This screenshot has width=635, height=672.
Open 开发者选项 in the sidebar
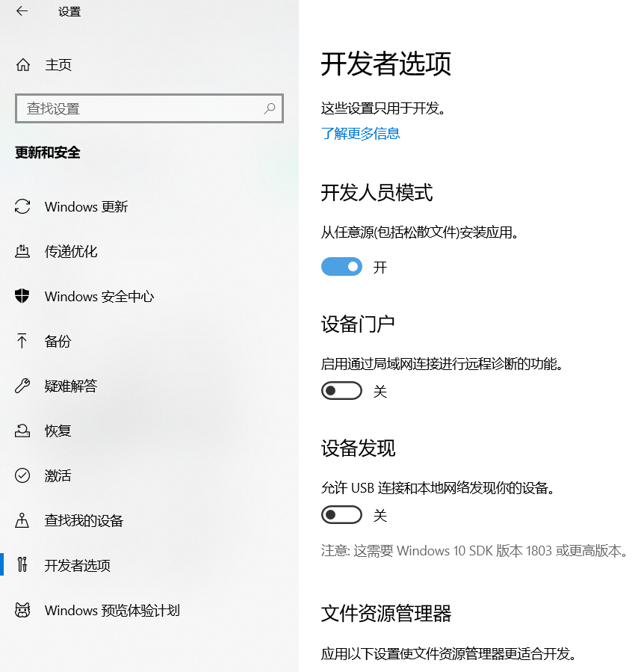78,565
